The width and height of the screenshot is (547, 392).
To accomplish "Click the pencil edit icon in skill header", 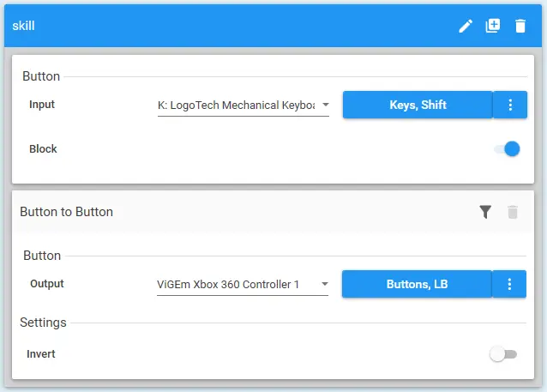I will pyautogui.click(x=466, y=26).
